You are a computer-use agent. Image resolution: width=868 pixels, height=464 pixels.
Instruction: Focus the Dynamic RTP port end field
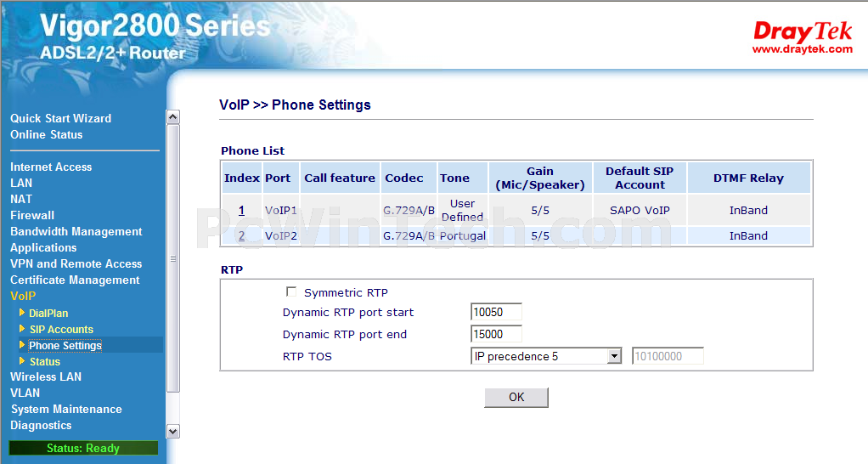(496, 335)
